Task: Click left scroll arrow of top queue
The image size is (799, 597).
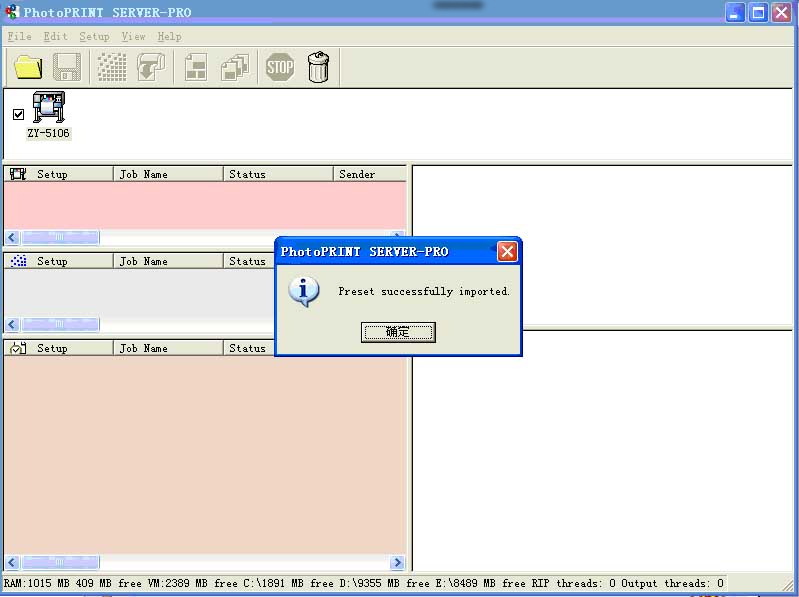Action: coord(12,237)
